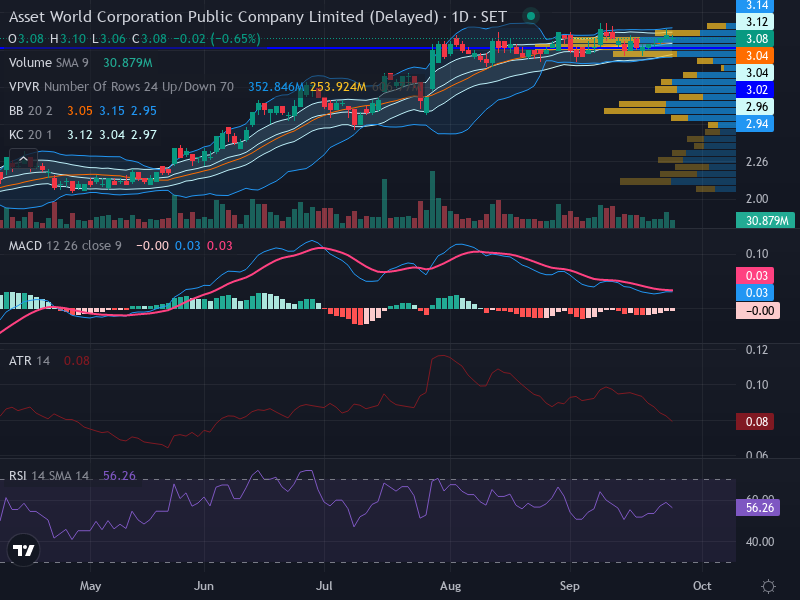The height and width of the screenshot is (600, 800).
Task: Click the TradingView logo icon
Action: click(x=23, y=550)
